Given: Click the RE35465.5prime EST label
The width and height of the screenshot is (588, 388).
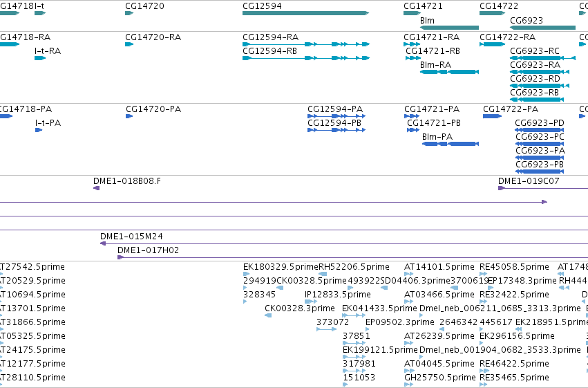Looking at the screenshot, I should (514, 377).
